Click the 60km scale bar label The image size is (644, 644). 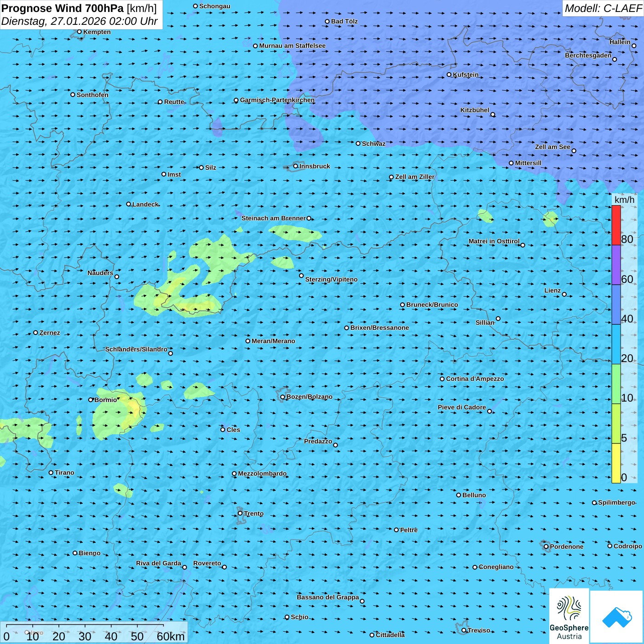[x=171, y=636]
